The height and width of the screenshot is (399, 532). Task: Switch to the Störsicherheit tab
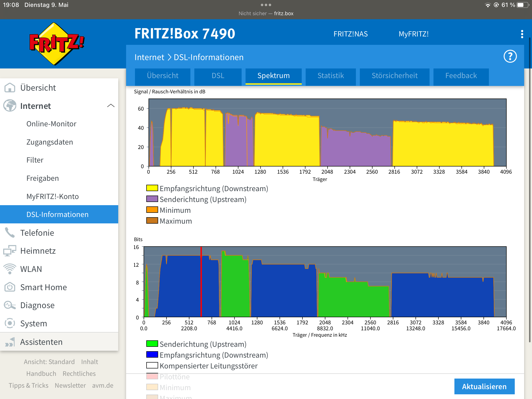394,76
